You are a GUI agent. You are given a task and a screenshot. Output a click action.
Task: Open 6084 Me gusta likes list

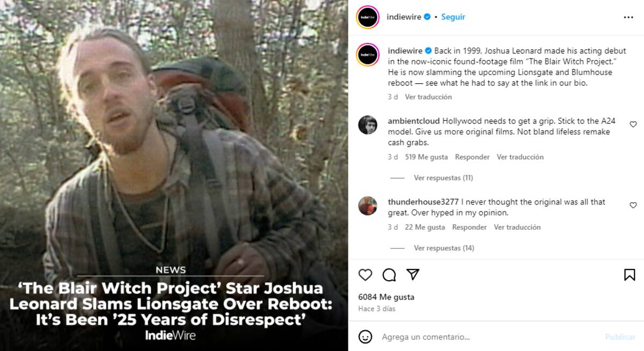386,297
